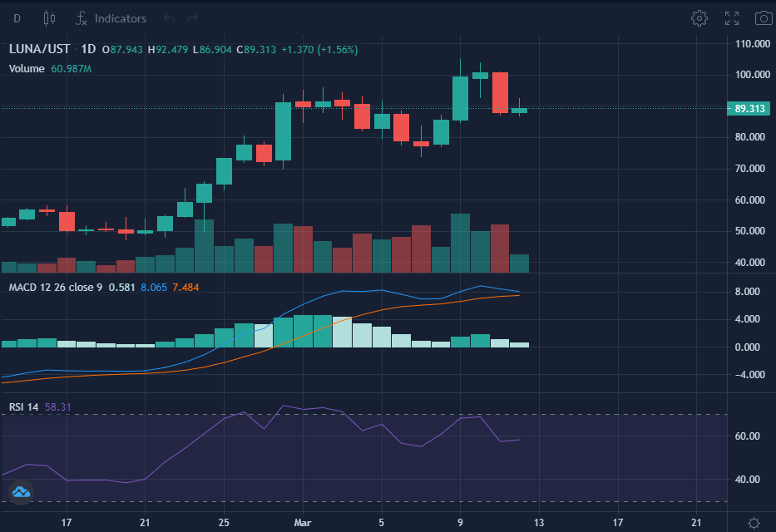The image size is (776, 532).
Task: Click the RSI pane 40.00 axis label
Action: (x=748, y=479)
